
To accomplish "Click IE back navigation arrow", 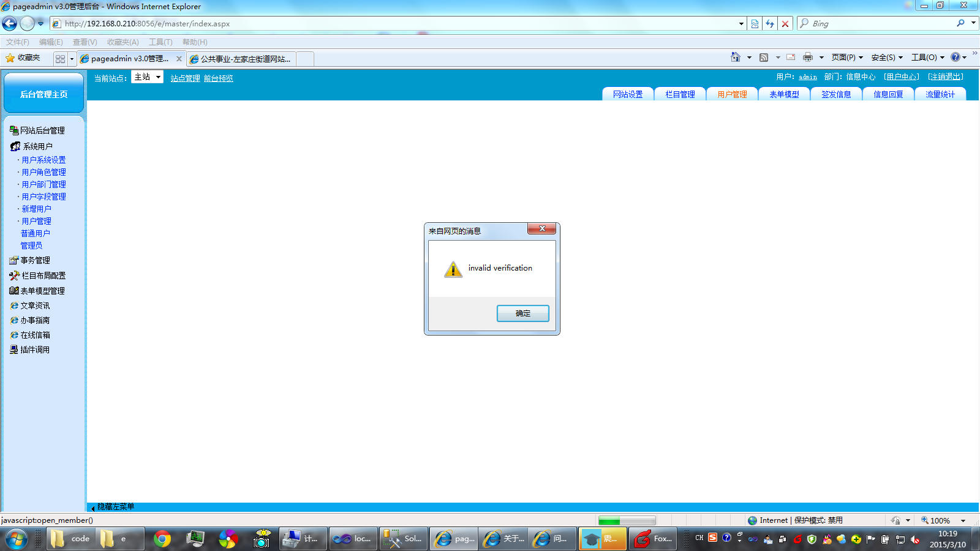I will click(10, 24).
